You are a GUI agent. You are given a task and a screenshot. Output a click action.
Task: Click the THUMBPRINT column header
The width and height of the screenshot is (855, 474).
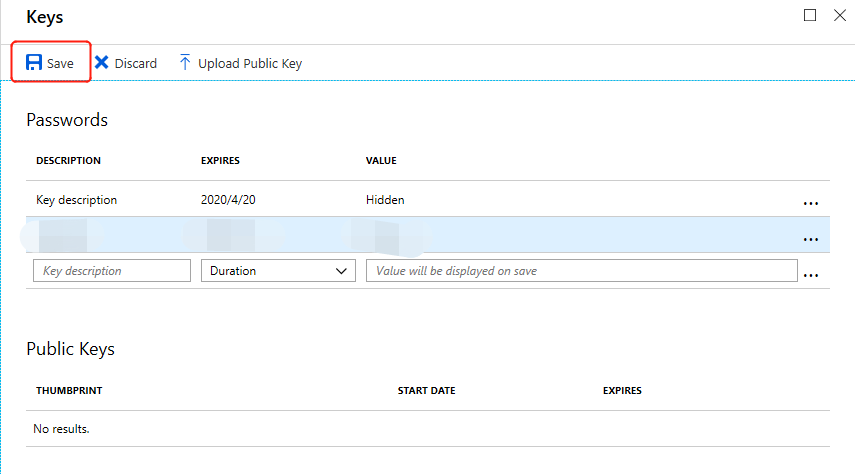click(69, 390)
